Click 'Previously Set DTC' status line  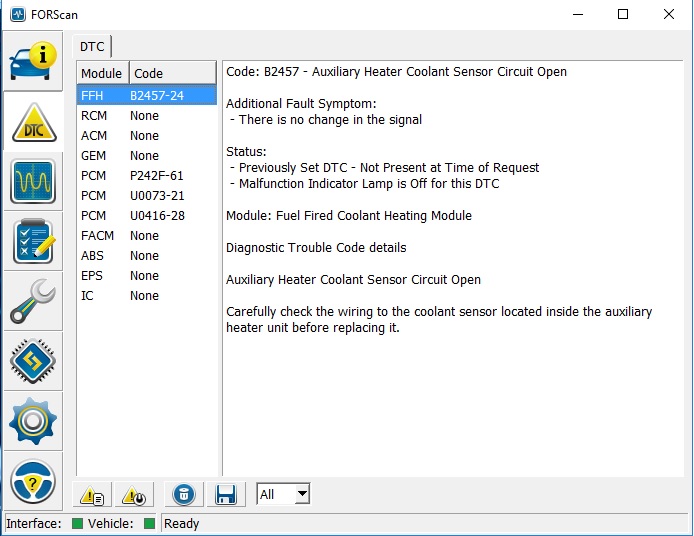point(385,168)
